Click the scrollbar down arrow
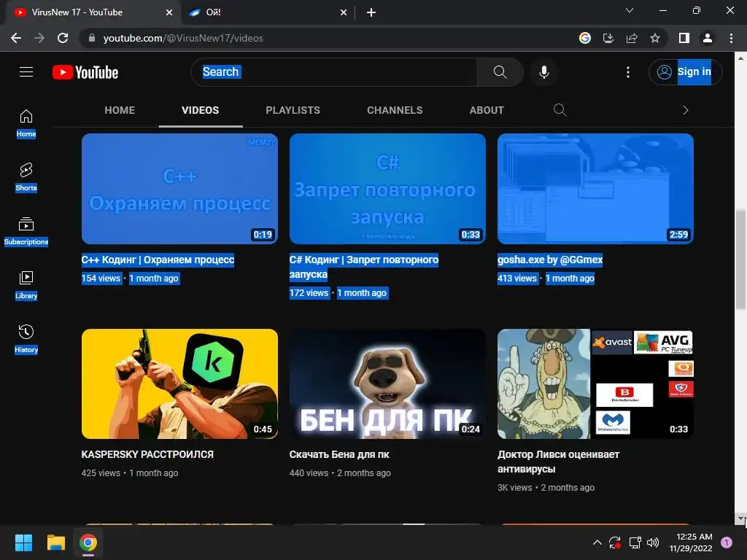The image size is (747, 560). (740, 518)
